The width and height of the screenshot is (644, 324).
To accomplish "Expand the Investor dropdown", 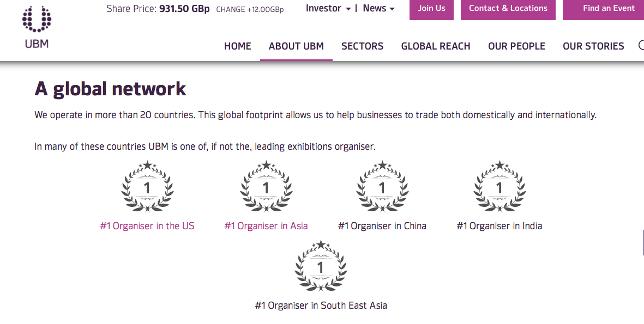I will [328, 8].
